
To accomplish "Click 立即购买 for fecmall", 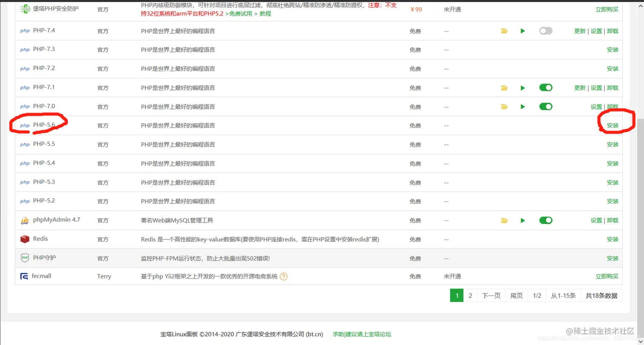I will pyautogui.click(x=607, y=276).
